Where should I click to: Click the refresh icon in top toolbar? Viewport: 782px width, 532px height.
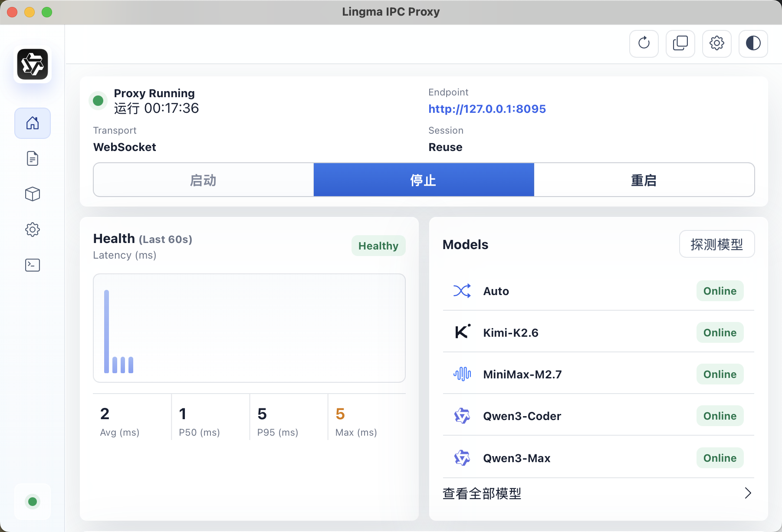click(644, 43)
